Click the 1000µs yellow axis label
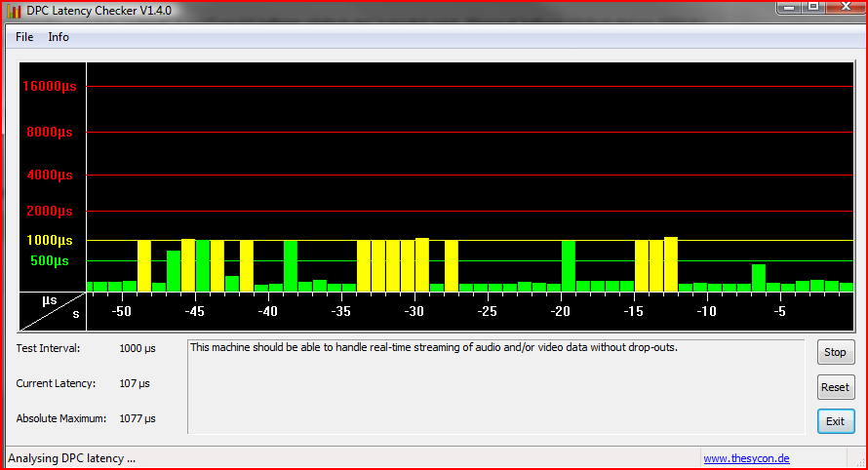Image resolution: width=868 pixels, height=470 pixels. [x=50, y=240]
